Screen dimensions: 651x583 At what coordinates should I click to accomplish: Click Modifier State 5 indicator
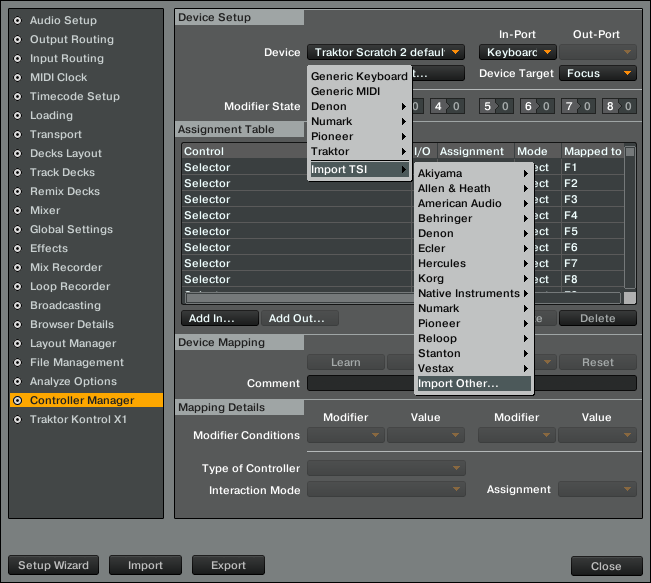496,106
